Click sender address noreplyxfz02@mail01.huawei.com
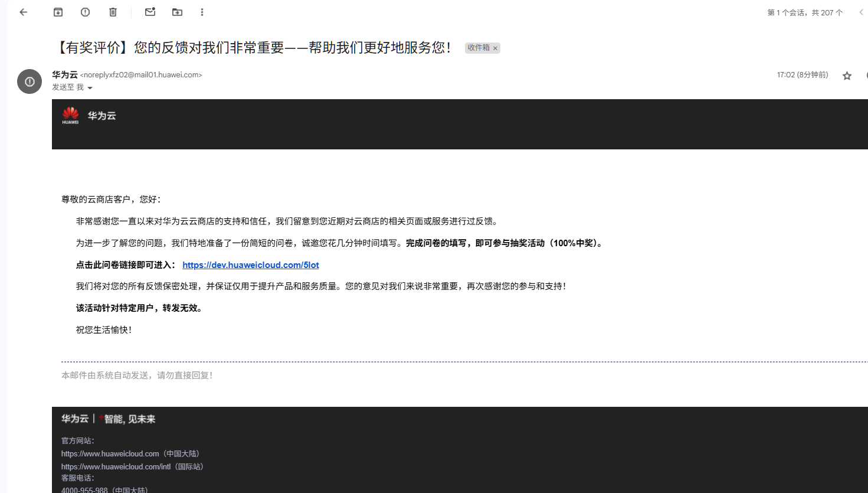The width and height of the screenshot is (868, 493). click(141, 75)
